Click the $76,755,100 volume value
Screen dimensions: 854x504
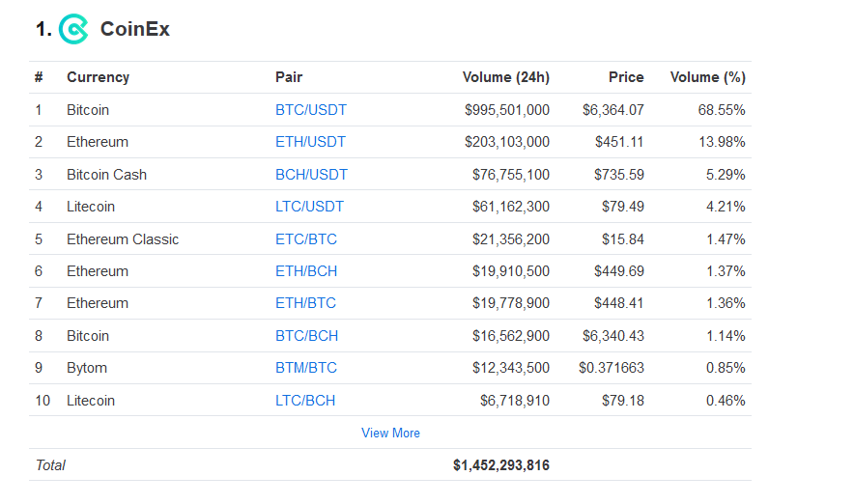(x=511, y=175)
